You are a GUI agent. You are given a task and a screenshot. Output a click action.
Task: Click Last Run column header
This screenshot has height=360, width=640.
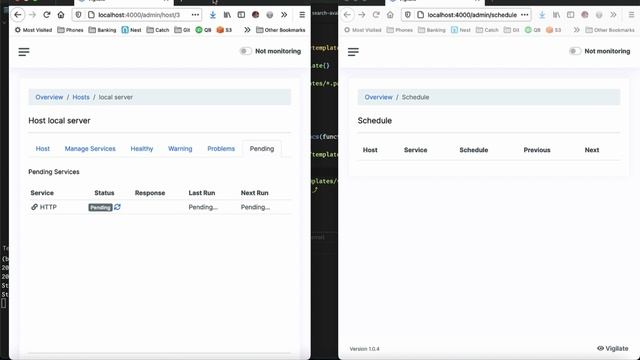pos(202,193)
